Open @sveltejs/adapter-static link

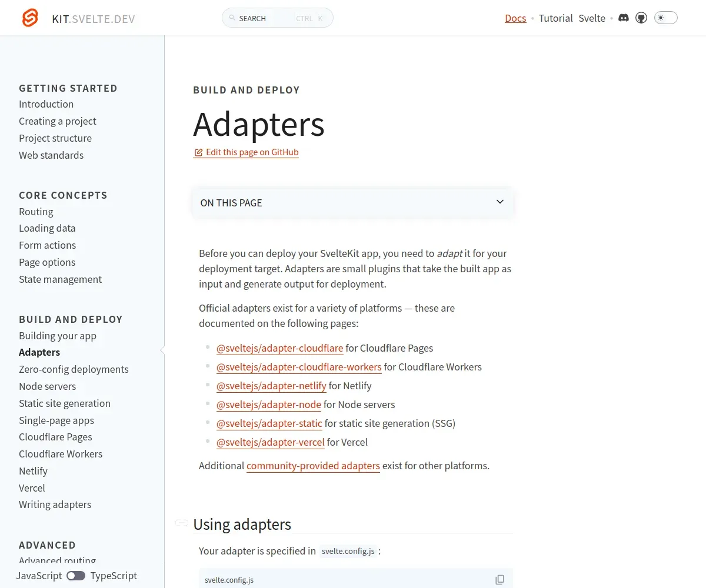click(269, 423)
